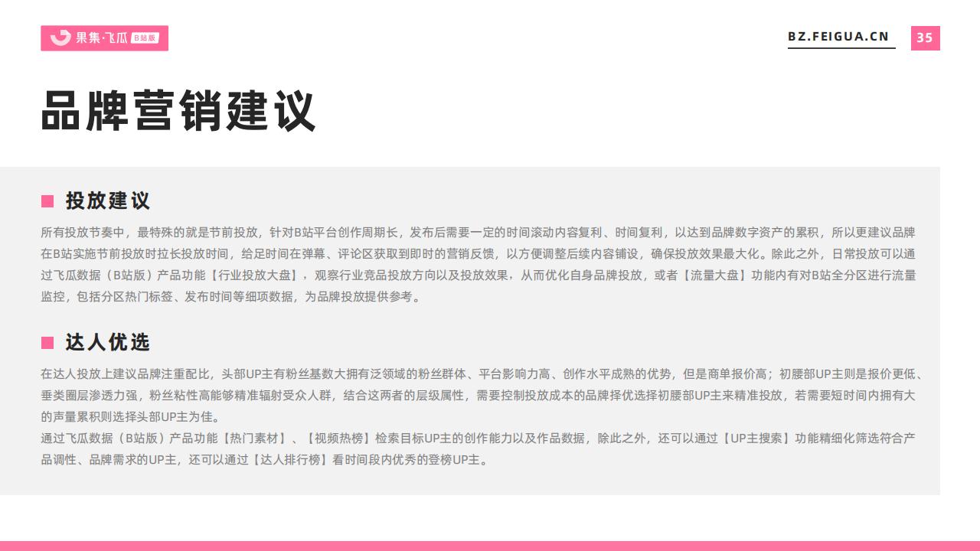Click the 【行业投放大盘】 feature name

(x=258, y=275)
